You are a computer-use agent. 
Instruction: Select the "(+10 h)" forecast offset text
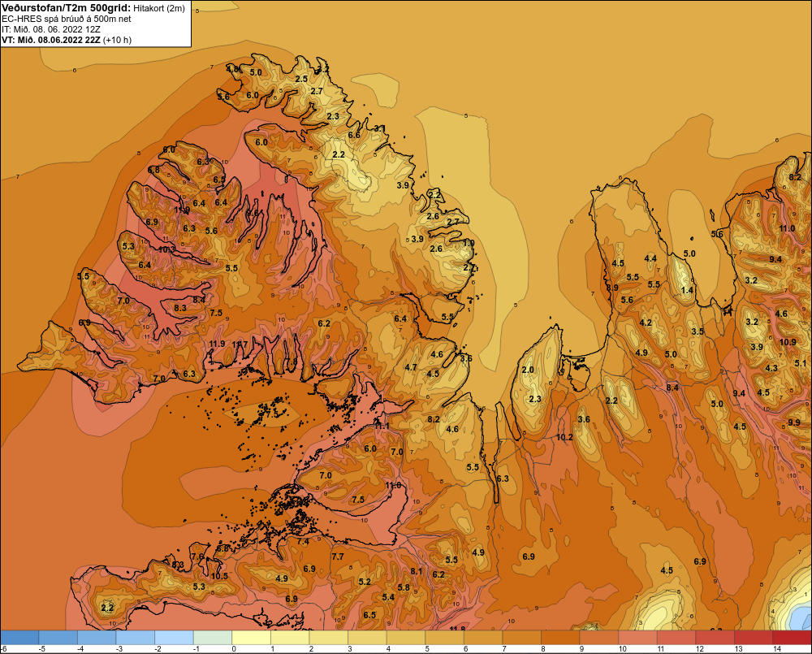118,40
